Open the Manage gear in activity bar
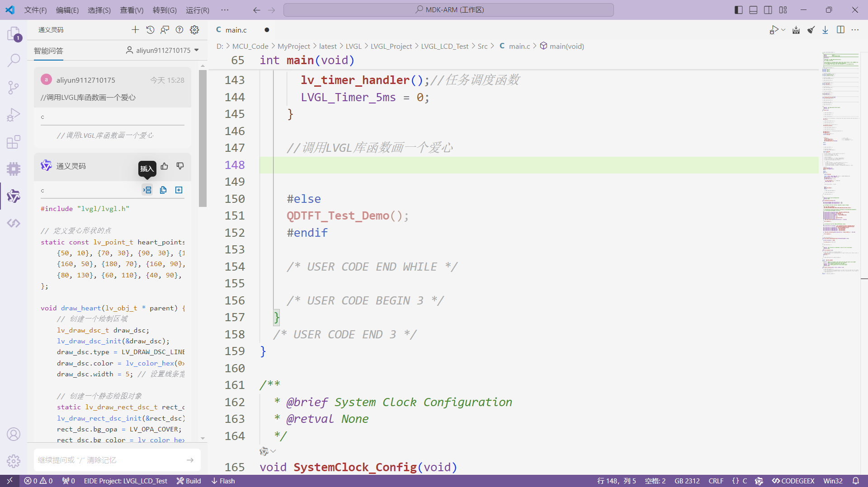The image size is (868, 487). click(14, 461)
